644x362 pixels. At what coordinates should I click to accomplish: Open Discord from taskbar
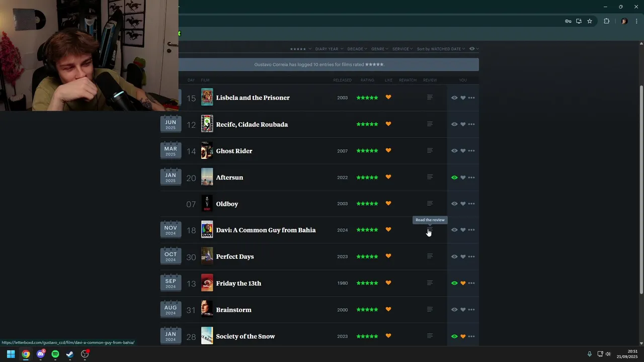(41, 354)
